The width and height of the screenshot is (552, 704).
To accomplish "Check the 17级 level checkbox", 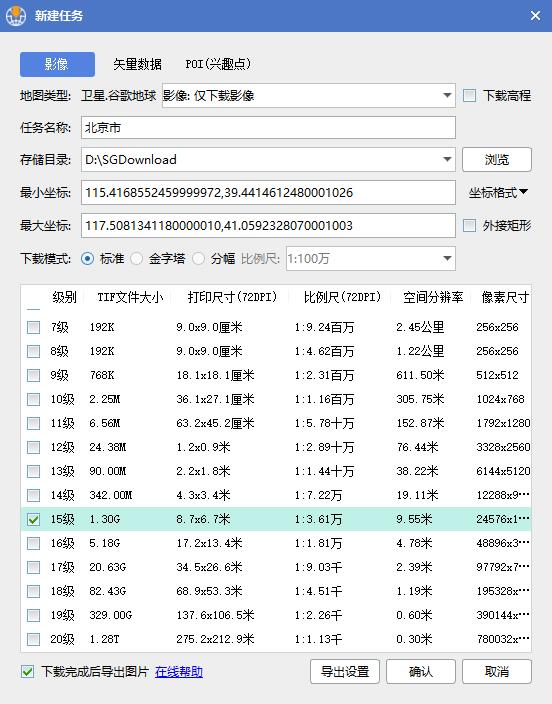I will 34,568.
